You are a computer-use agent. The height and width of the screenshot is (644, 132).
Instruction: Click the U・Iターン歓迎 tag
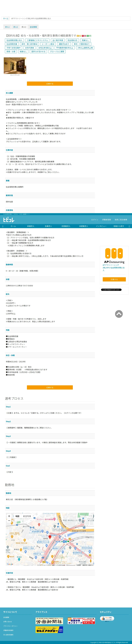click(x=48, y=44)
